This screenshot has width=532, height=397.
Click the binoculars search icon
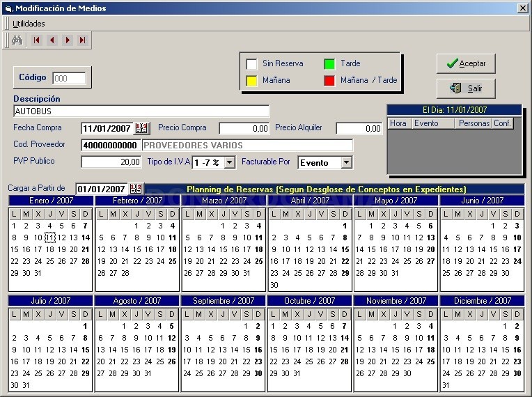(x=17, y=40)
